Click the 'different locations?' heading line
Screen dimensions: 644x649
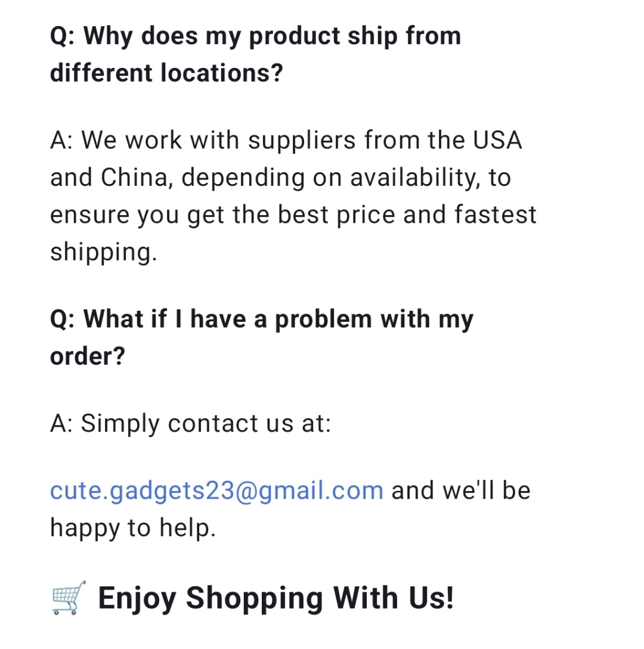click(166, 73)
